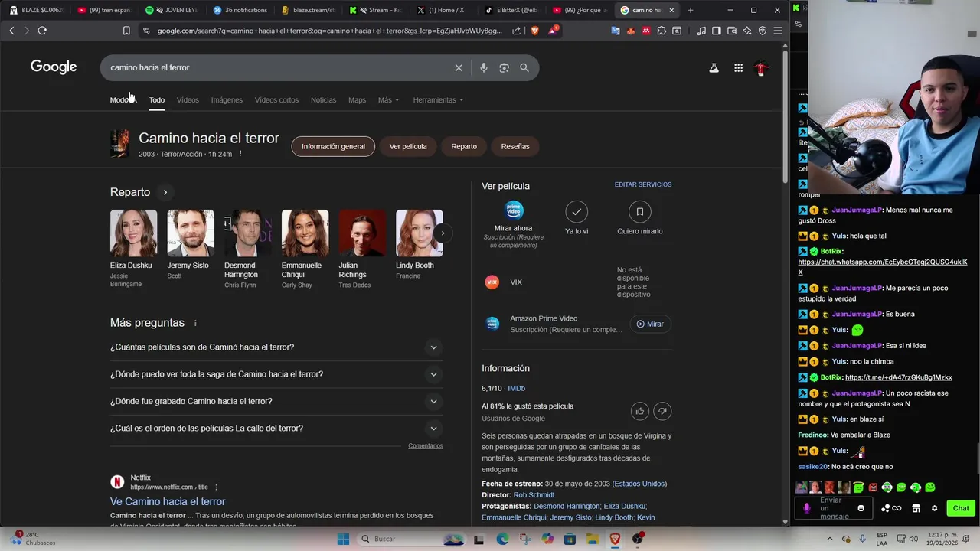Screen dimensions: 980x551
Task: Reload the current page
Action: [x=42, y=31]
